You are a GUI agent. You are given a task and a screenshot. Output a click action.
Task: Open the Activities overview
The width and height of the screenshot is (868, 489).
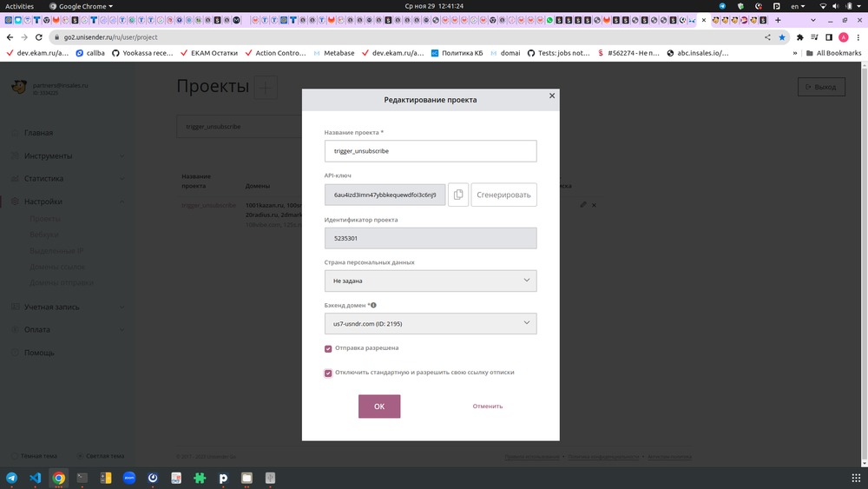tap(20, 6)
